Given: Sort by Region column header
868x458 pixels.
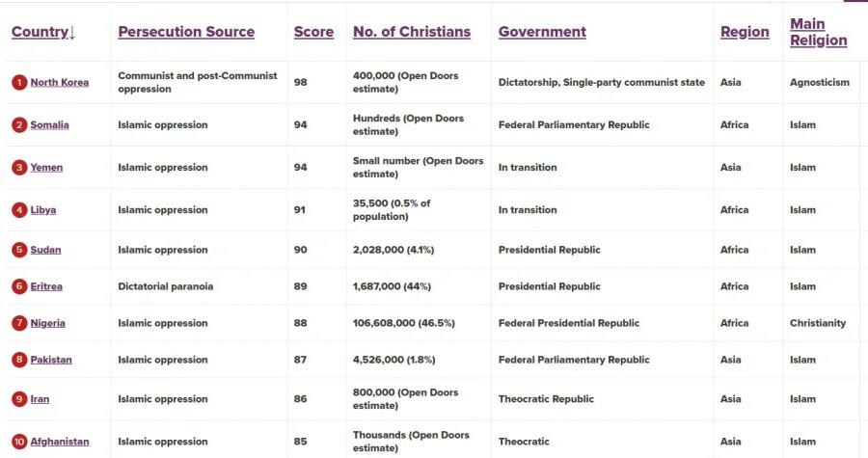Looking at the screenshot, I should [x=745, y=32].
